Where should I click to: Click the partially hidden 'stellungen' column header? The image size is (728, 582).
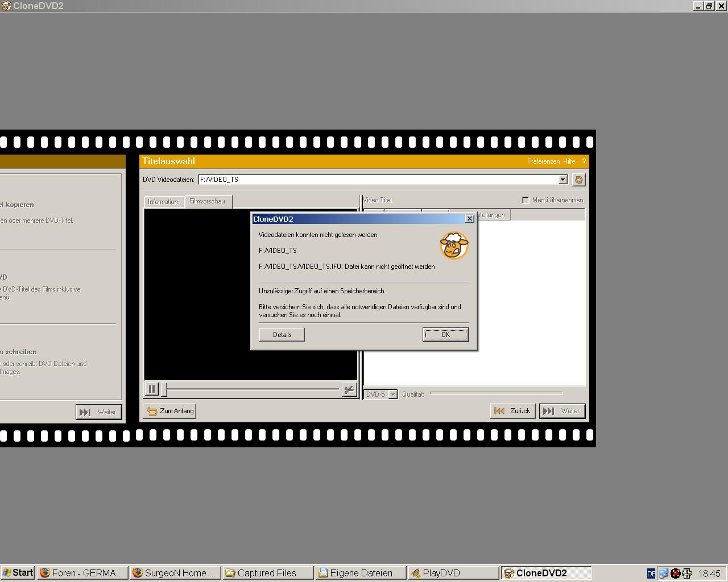(490, 215)
